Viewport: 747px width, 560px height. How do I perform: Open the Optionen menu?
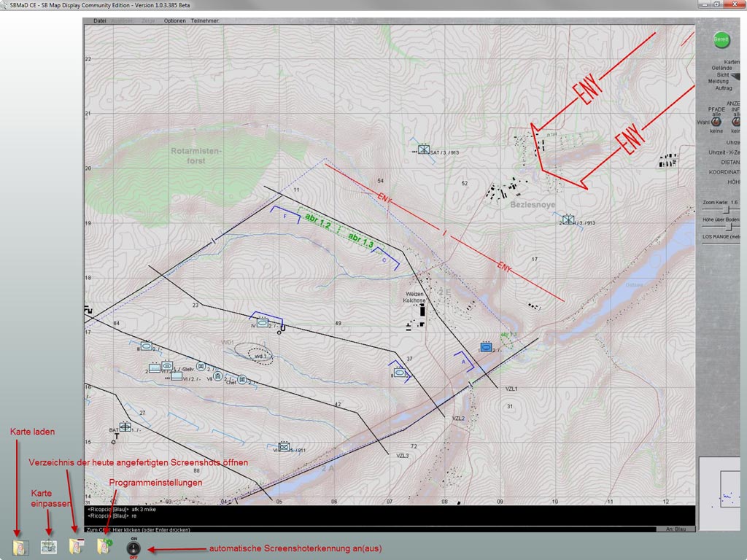[x=175, y=21]
